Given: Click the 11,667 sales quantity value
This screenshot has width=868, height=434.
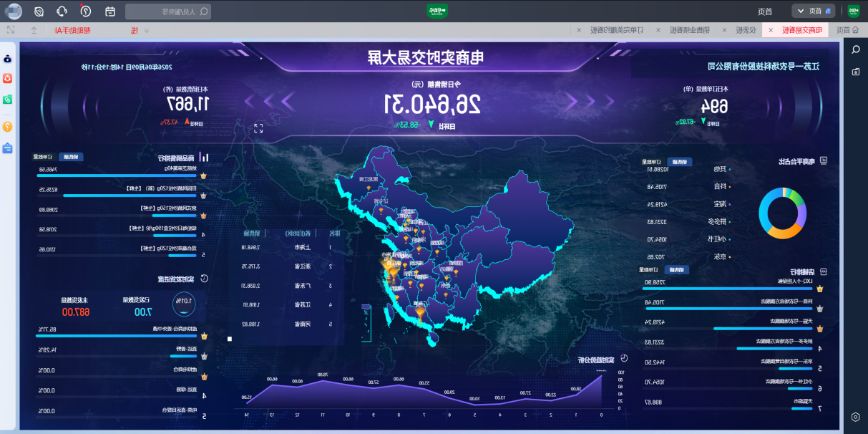Looking at the screenshot, I should coord(188,105).
